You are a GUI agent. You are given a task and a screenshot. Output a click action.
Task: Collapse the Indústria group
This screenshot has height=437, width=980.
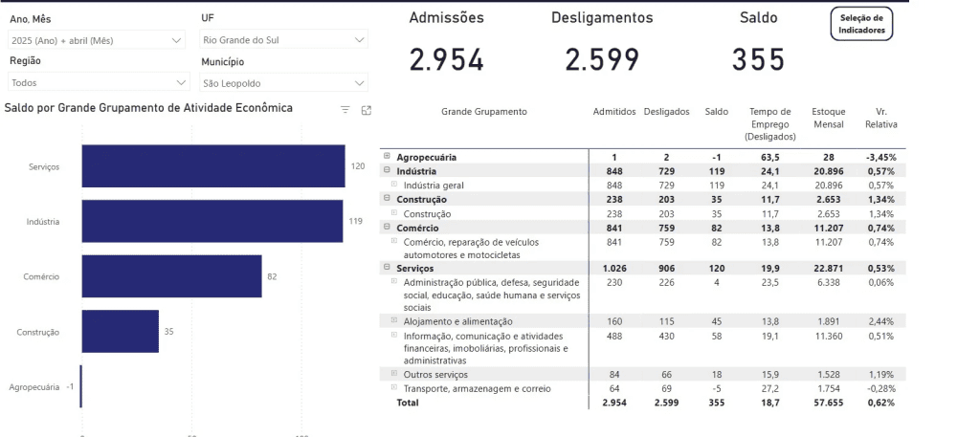387,170
